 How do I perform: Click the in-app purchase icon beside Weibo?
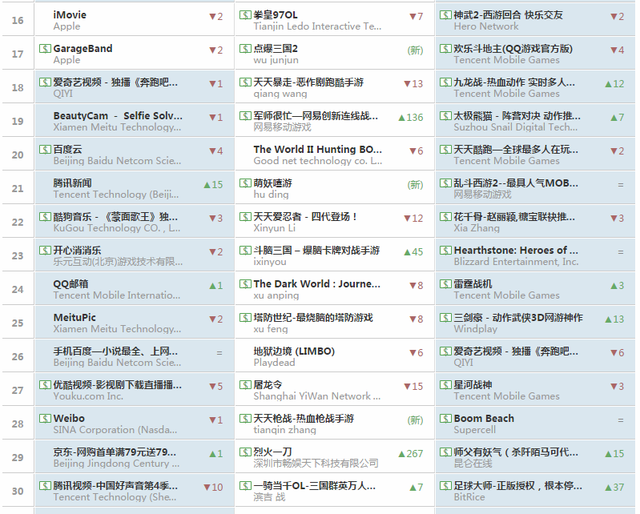pyautogui.click(x=45, y=418)
